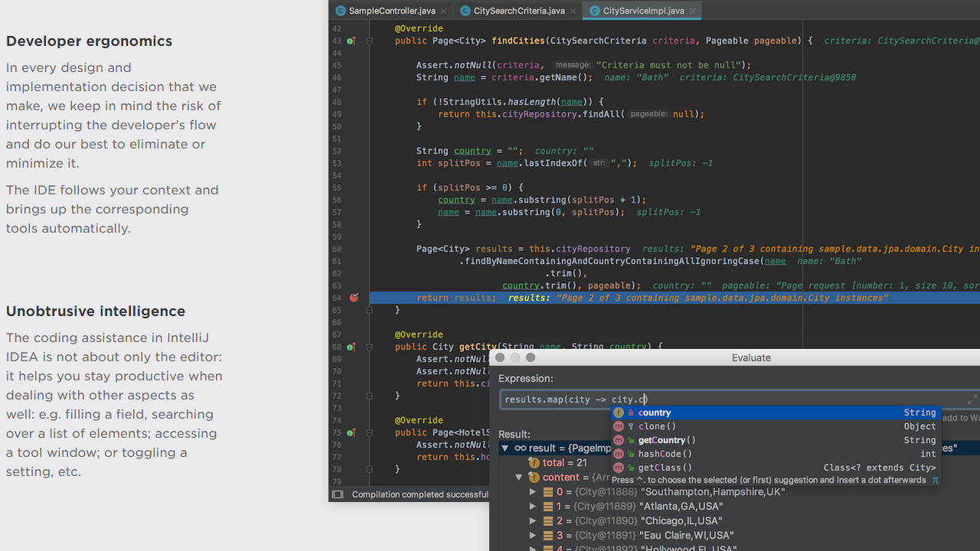Collapse the content node in the Result tree

coord(519,477)
